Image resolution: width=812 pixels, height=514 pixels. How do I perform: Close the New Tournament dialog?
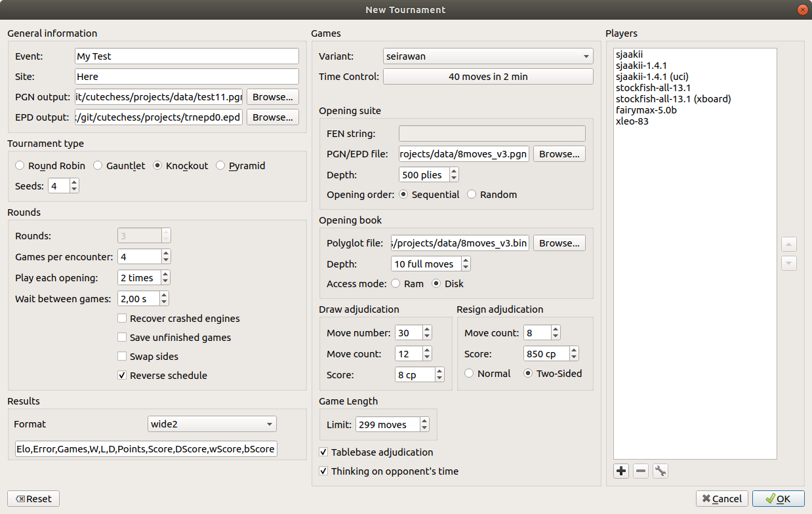click(802, 10)
